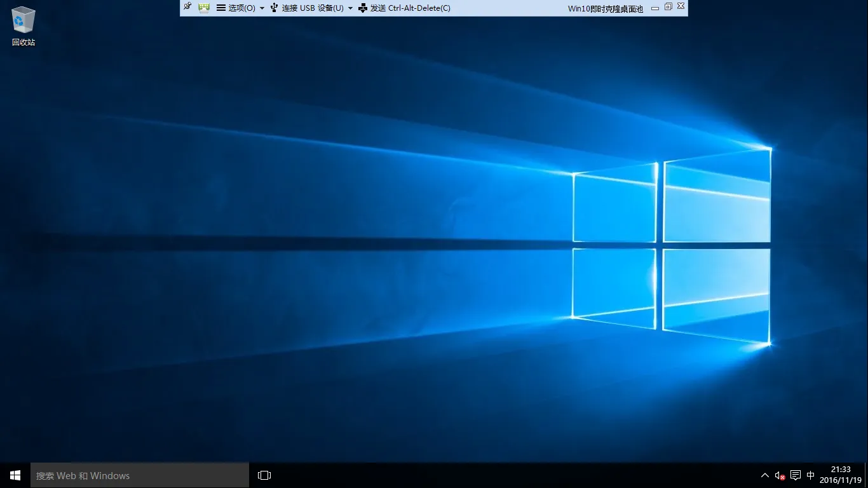Click 发送 Ctrl-Alt-Delete(C)
The height and width of the screenshot is (488, 868).
point(404,8)
